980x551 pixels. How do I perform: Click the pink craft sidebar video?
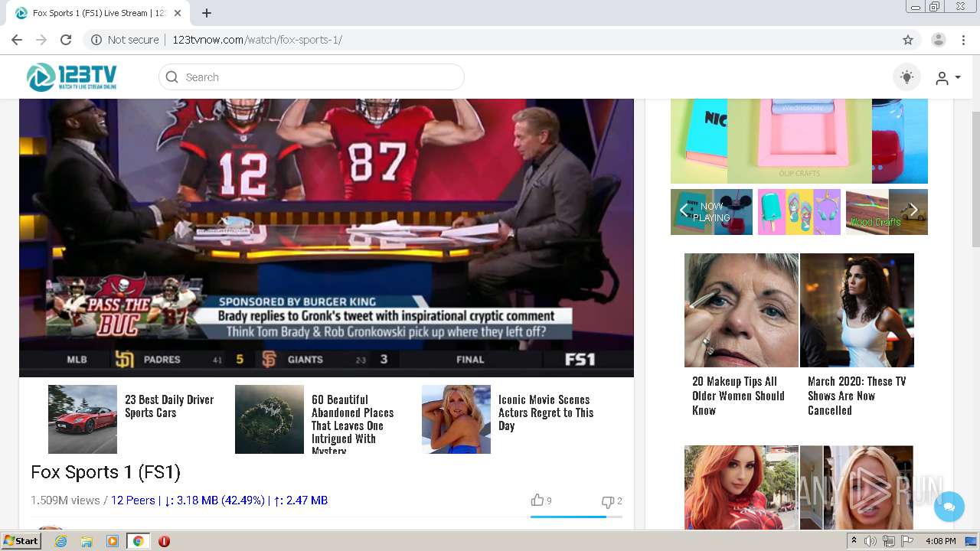pyautogui.click(x=799, y=141)
